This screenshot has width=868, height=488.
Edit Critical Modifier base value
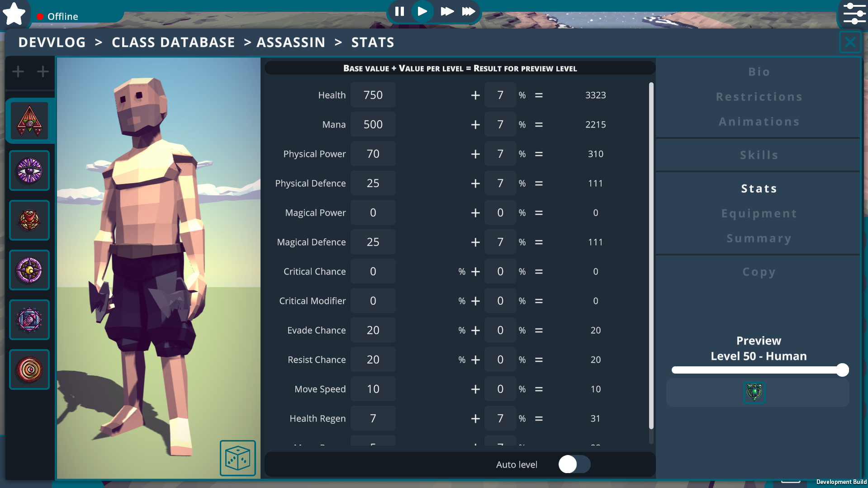tap(373, 301)
